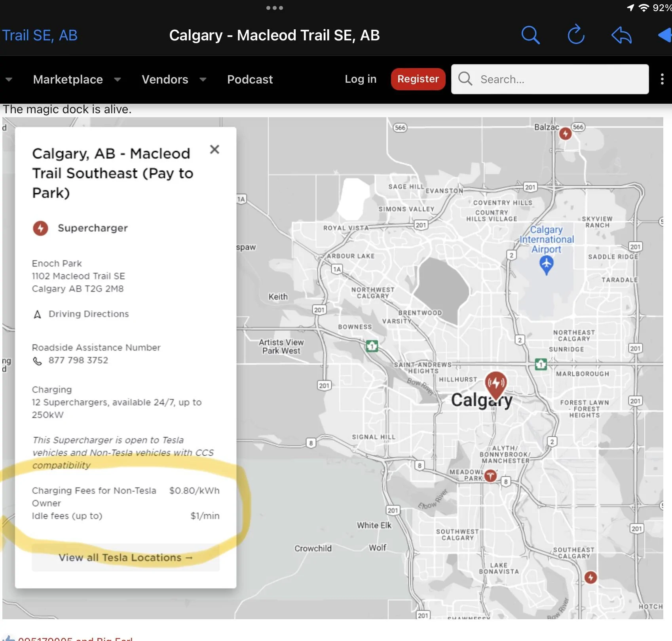Click the LAKE BONAVISTA map label
Viewport: 672px width, 641px height.
(499, 569)
